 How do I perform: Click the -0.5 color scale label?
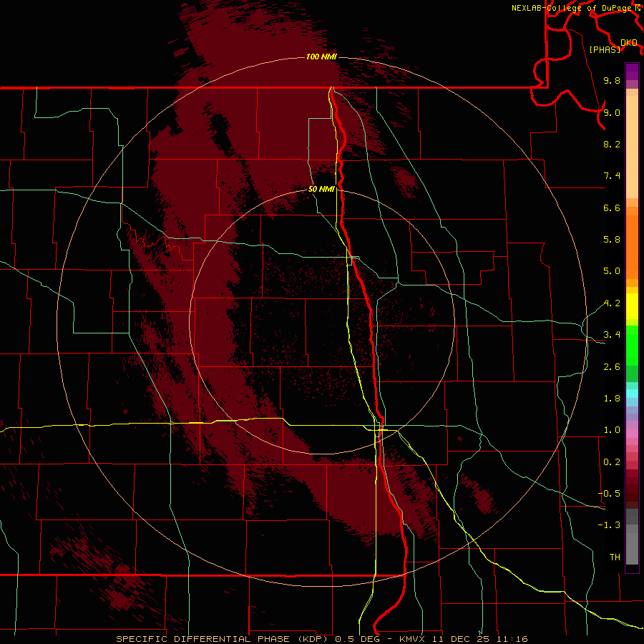(x=609, y=494)
